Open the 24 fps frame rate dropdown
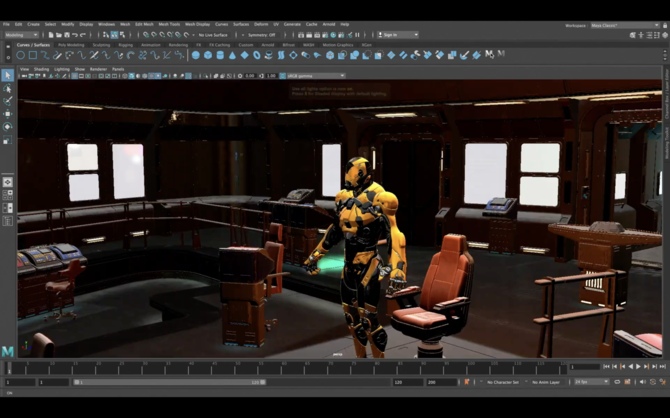Screen dimensions: 670x418 tap(591, 382)
